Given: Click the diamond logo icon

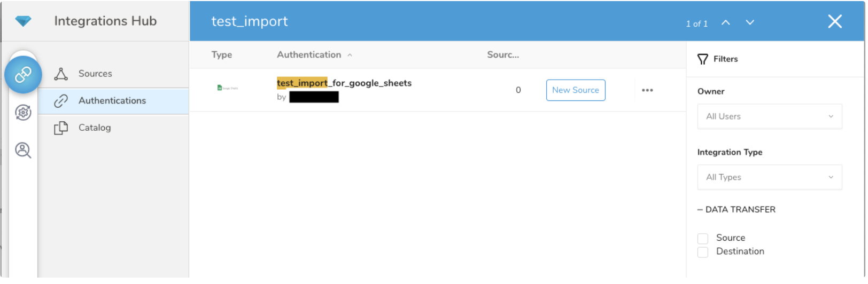Looking at the screenshot, I should point(23,21).
